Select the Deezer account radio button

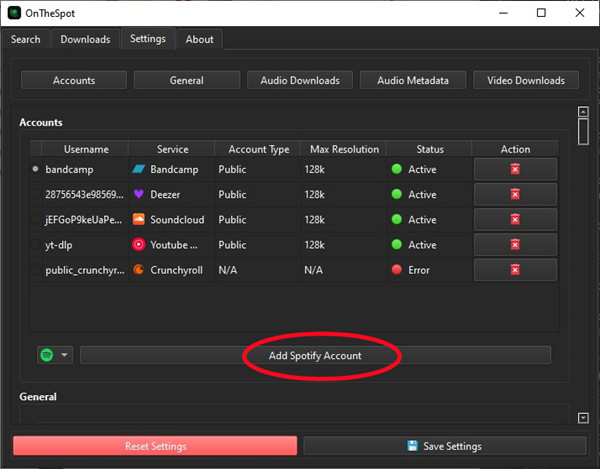click(36, 194)
